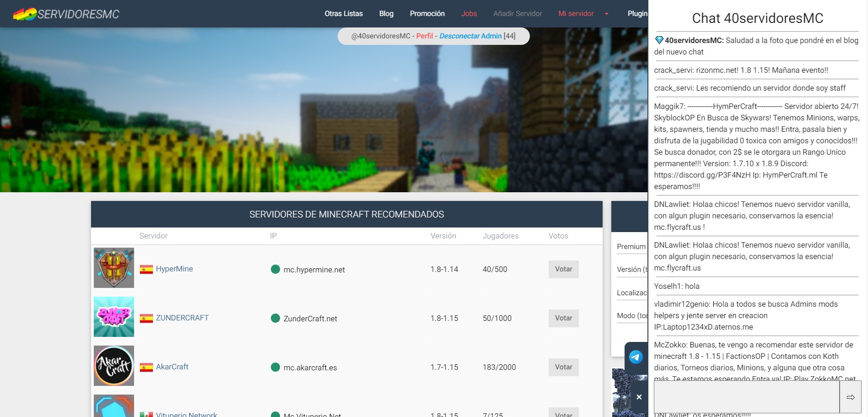Viewport: 868px width, 417px height.
Task: Open the Telegram icon button
Action: point(636,357)
